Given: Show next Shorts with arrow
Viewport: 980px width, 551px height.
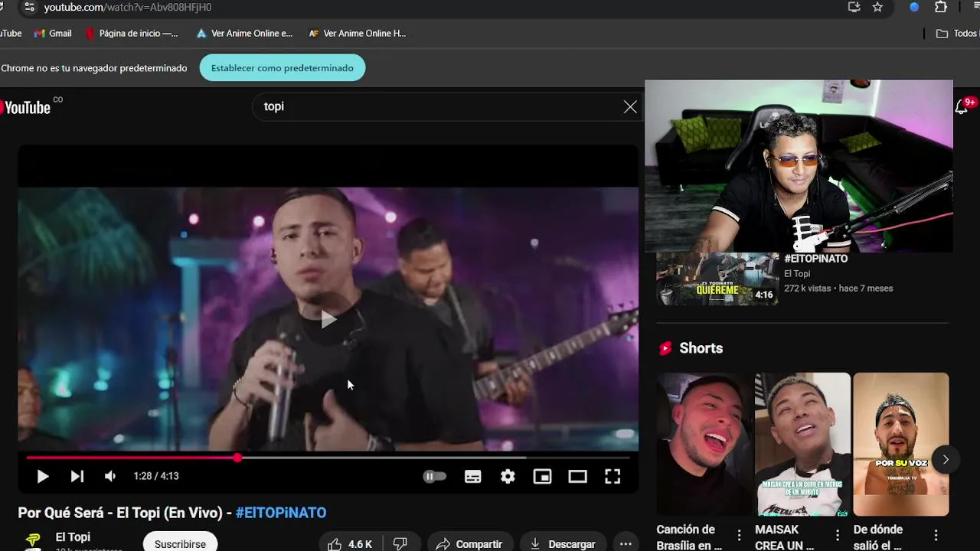Looking at the screenshot, I should pos(946,460).
